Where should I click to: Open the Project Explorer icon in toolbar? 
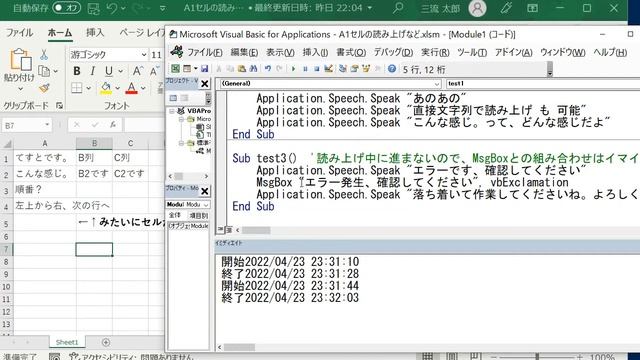pyautogui.click(x=342, y=69)
